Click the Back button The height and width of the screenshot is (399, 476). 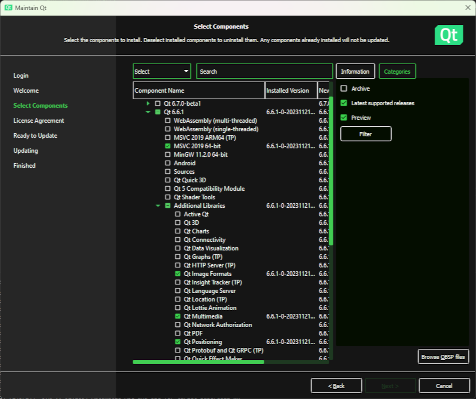pos(336,386)
